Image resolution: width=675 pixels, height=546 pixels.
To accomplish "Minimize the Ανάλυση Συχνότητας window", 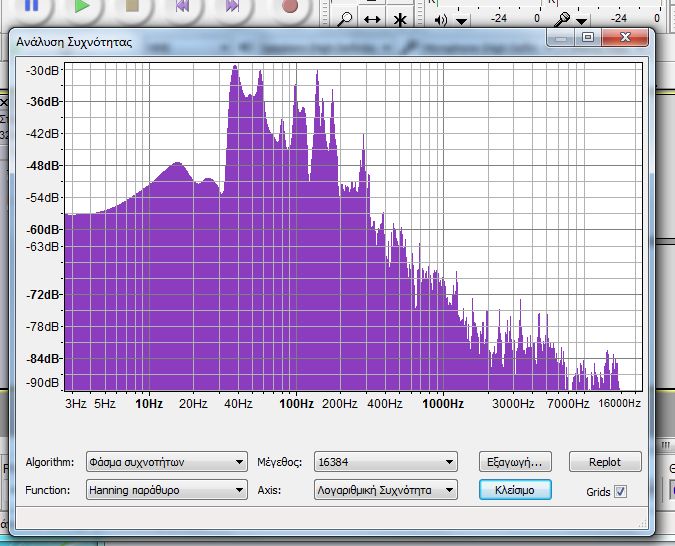I will (x=560, y=37).
